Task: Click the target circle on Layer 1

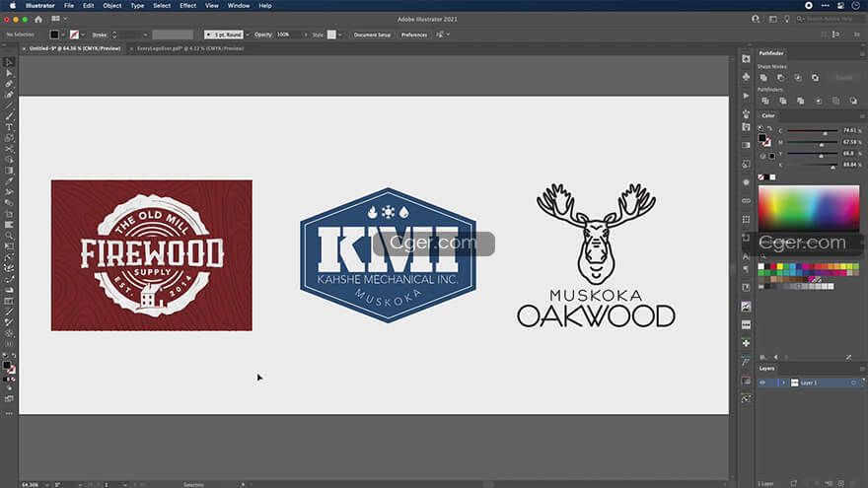Action: click(x=853, y=383)
